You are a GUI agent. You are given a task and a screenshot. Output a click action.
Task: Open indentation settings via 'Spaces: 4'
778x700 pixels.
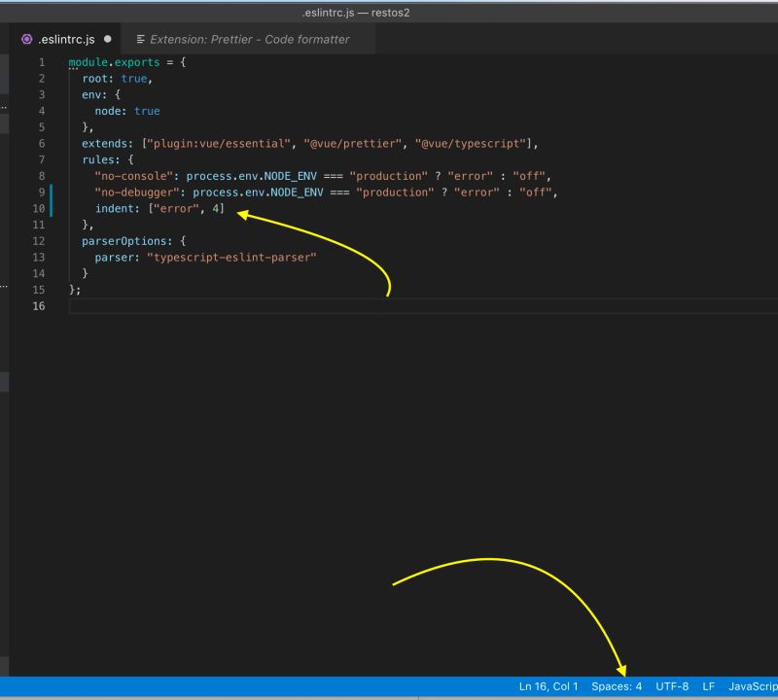pos(616,685)
